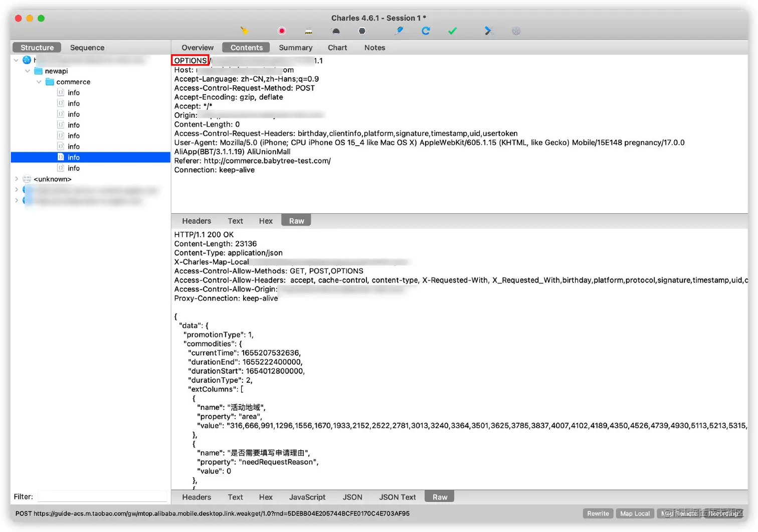This screenshot has height=532, width=758.
Task: Show response Hex tab at bottom
Action: tap(266, 497)
